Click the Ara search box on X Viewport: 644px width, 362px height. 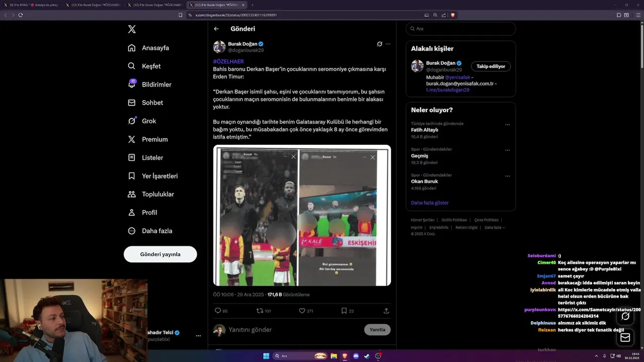(460, 29)
